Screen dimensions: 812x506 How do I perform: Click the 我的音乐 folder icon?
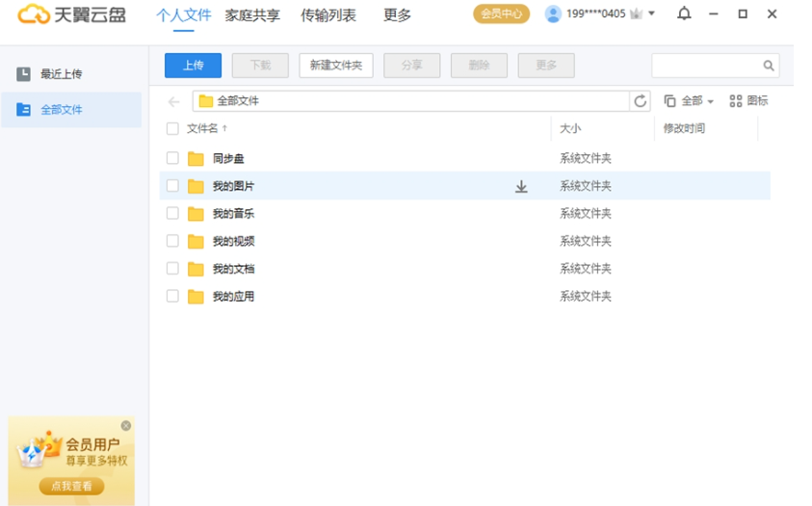click(x=196, y=213)
